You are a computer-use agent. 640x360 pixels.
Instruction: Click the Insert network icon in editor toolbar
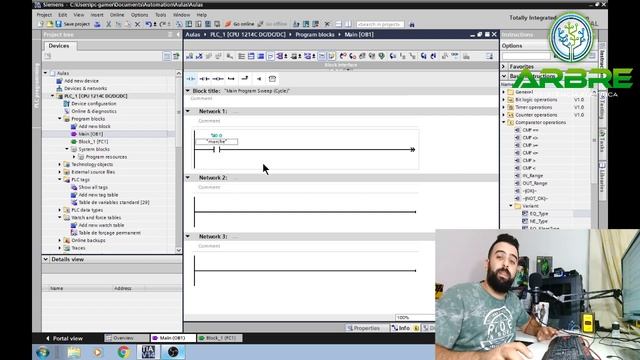(189, 56)
